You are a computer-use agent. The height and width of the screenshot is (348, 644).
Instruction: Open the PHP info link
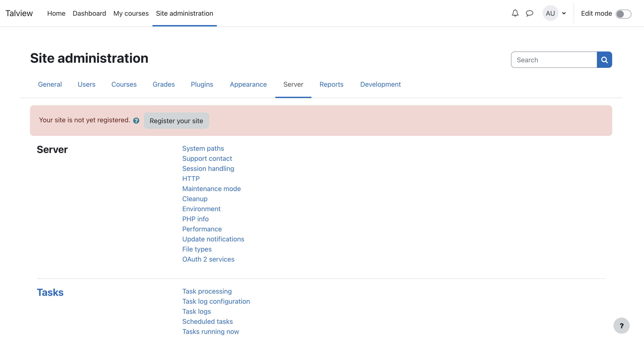(x=195, y=219)
